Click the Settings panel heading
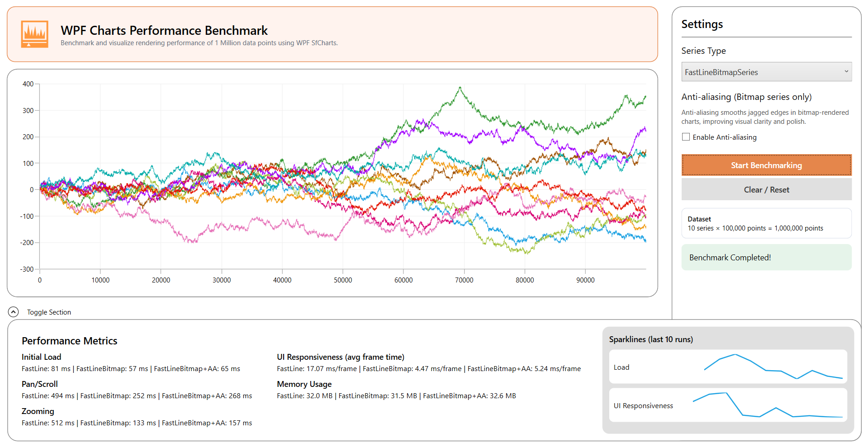This screenshot has height=447, width=868. pyautogui.click(x=702, y=24)
